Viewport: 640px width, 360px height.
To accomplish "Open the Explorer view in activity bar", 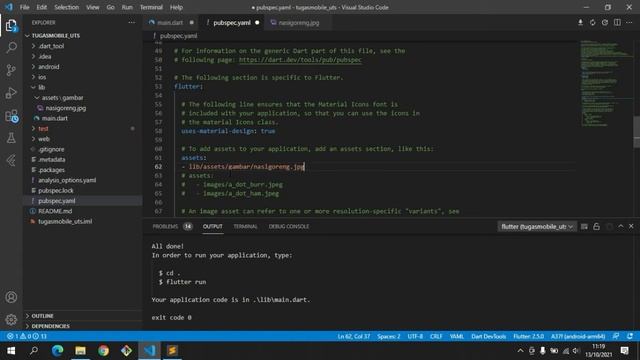I will (x=11, y=26).
